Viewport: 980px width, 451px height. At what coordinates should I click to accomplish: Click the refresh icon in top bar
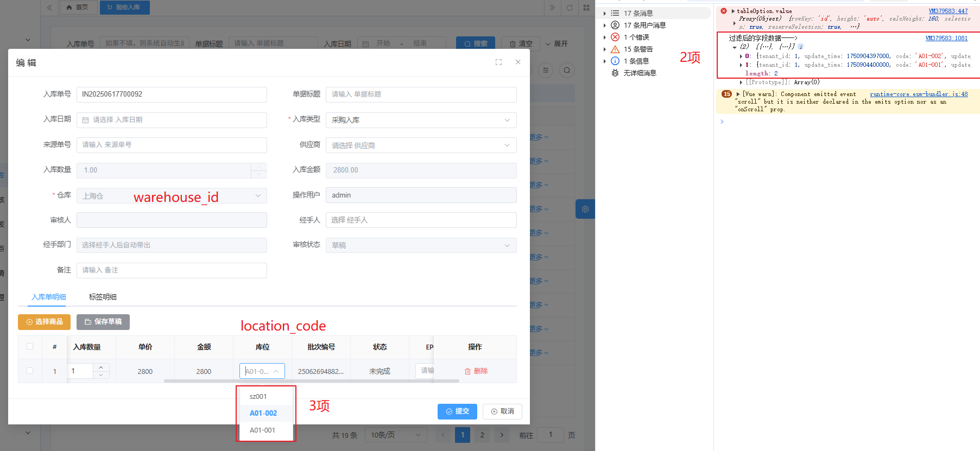coord(570,8)
